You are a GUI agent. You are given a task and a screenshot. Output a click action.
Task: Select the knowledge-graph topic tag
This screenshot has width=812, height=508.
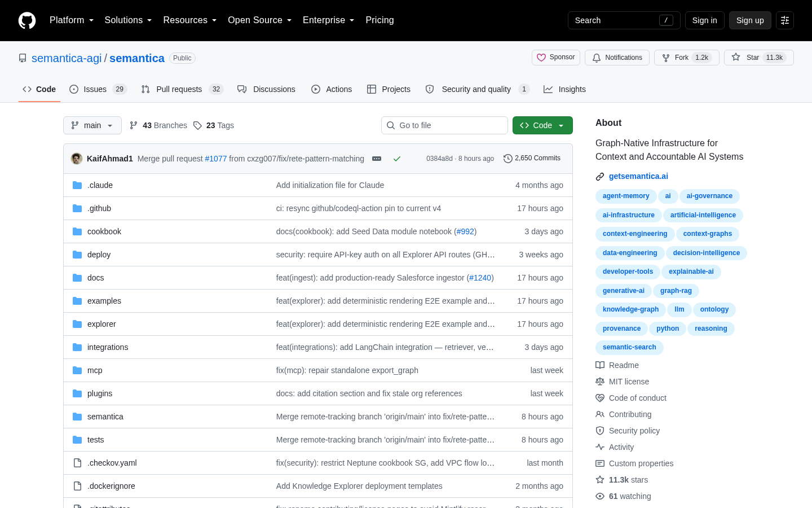(x=630, y=309)
